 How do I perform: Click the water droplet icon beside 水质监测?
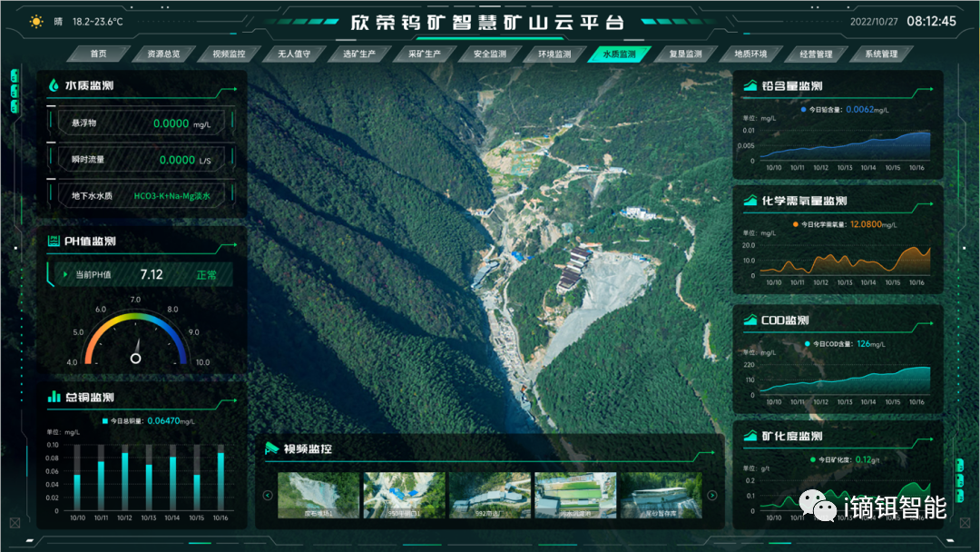click(54, 85)
